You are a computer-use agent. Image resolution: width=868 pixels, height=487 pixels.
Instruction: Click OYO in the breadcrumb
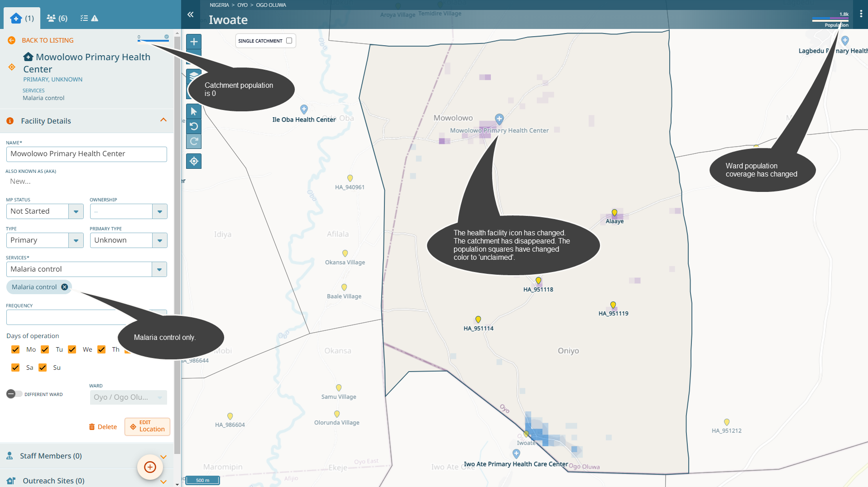(243, 5)
